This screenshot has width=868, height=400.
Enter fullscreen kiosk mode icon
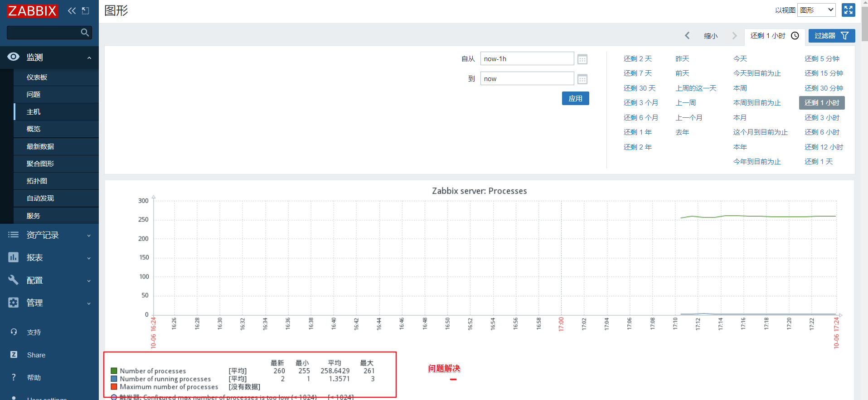[849, 10]
